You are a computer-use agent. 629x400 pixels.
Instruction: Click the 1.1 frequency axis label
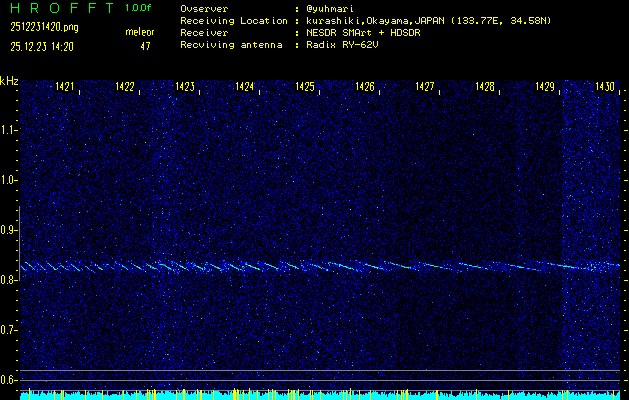tap(10, 130)
